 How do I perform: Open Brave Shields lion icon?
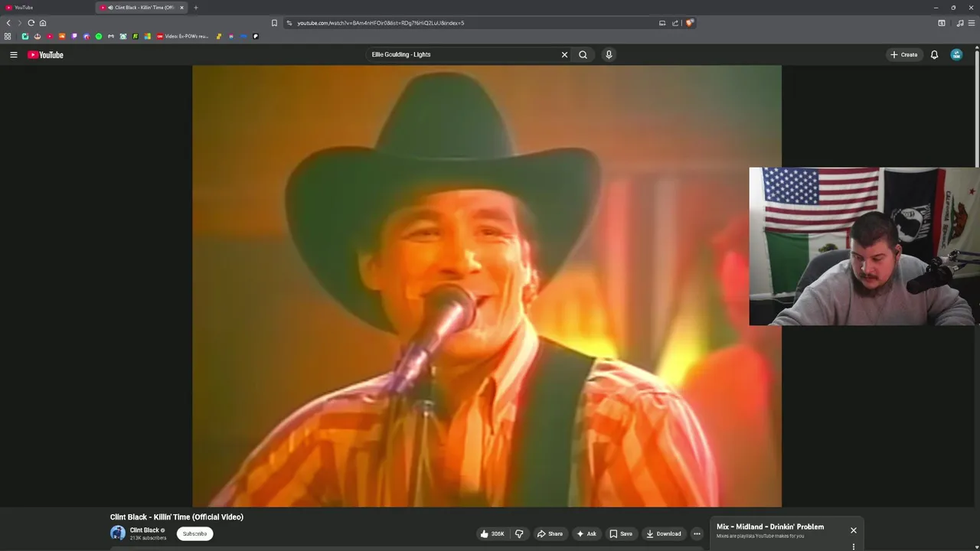click(689, 23)
